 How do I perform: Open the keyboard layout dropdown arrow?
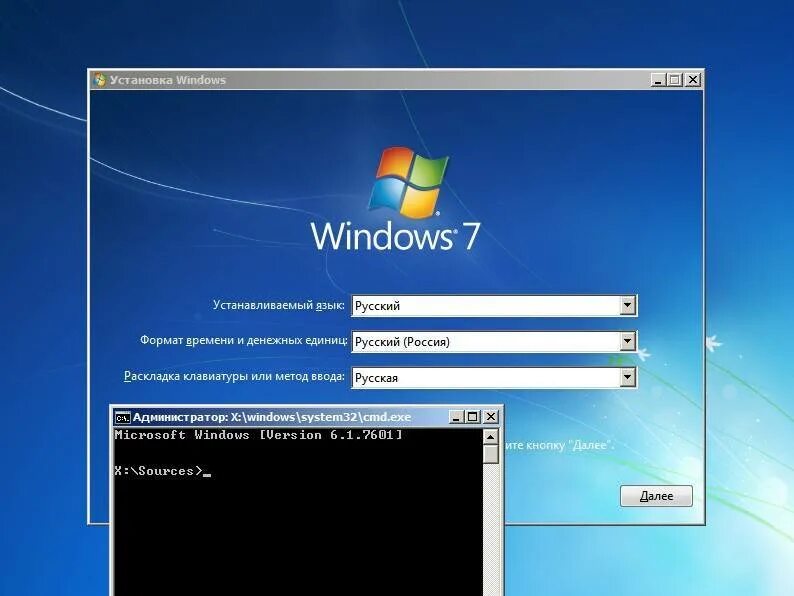point(627,377)
